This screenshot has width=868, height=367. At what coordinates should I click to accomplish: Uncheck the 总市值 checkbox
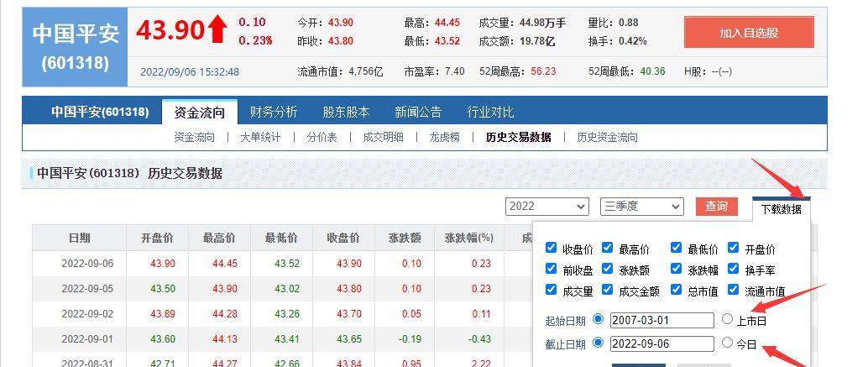click(x=676, y=290)
